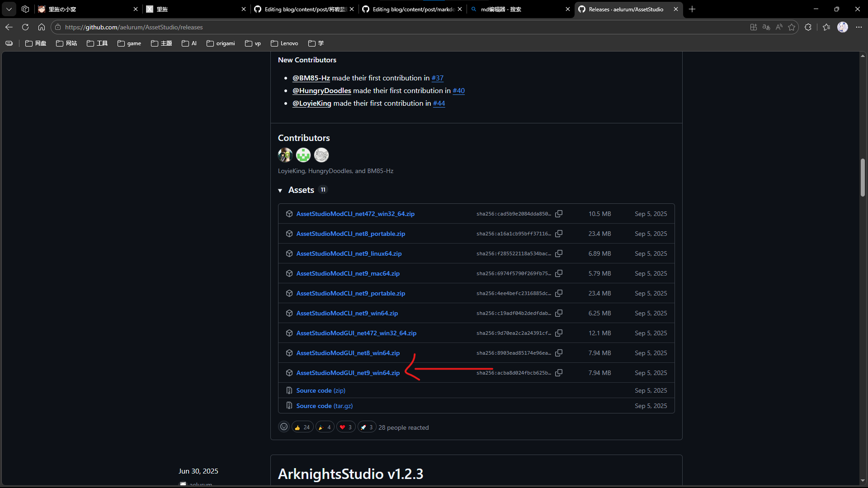Click the browser home icon

click(42, 27)
